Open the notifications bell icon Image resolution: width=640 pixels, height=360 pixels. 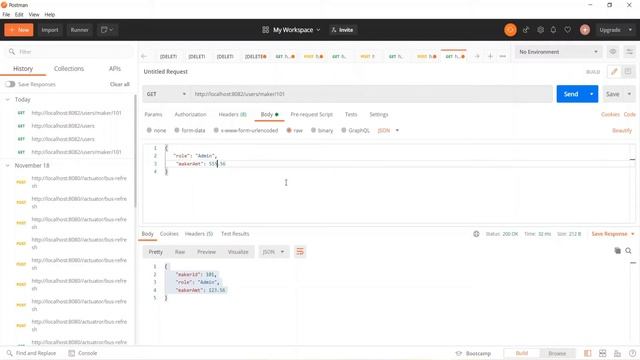pyautogui.click(x=553, y=30)
